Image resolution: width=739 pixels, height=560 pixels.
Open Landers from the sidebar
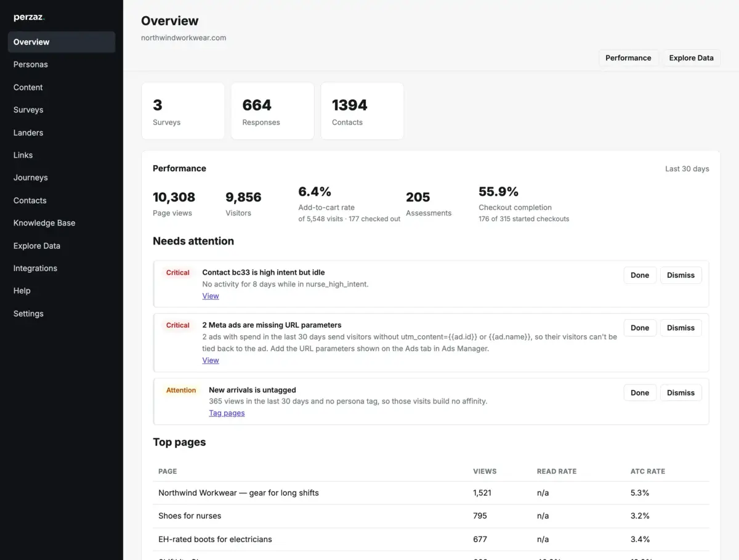[x=62, y=132]
